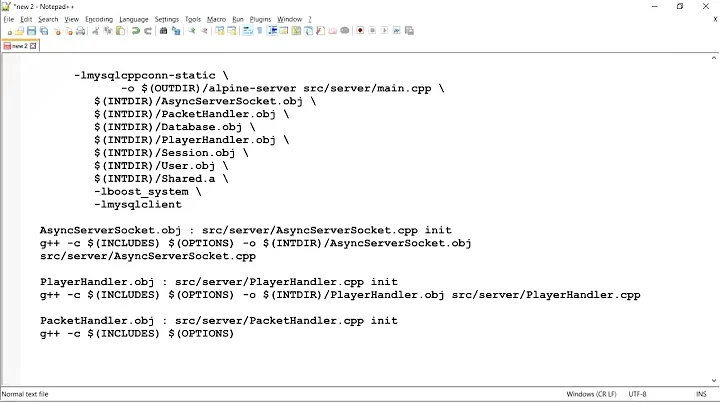Screen dimensions: 720x404
Task: Place cursor on '-lboost_system \' line
Action: 147,191
